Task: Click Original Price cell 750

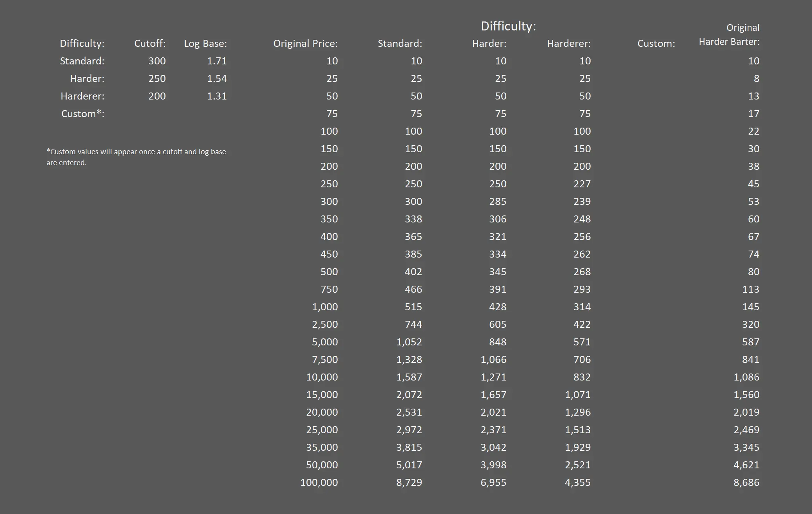Action: click(329, 289)
